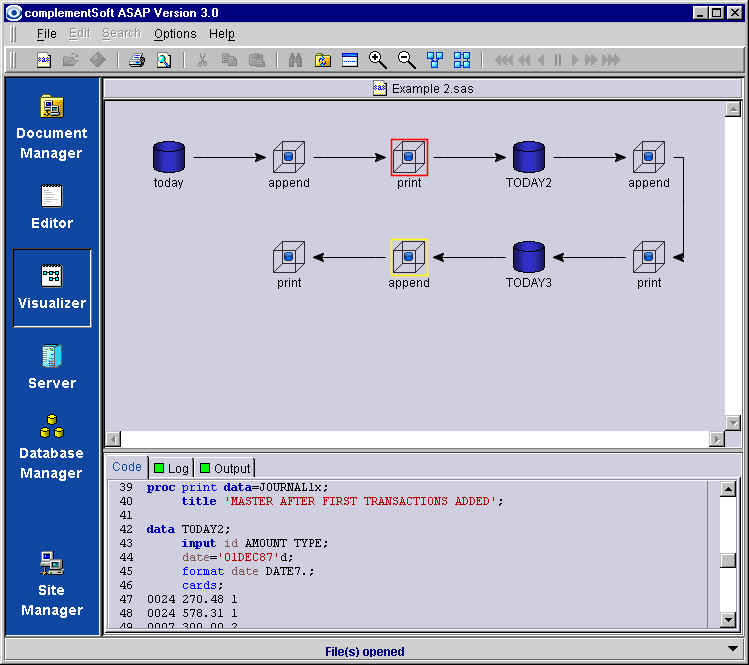
Task: Open the Search menu
Action: (x=121, y=34)
